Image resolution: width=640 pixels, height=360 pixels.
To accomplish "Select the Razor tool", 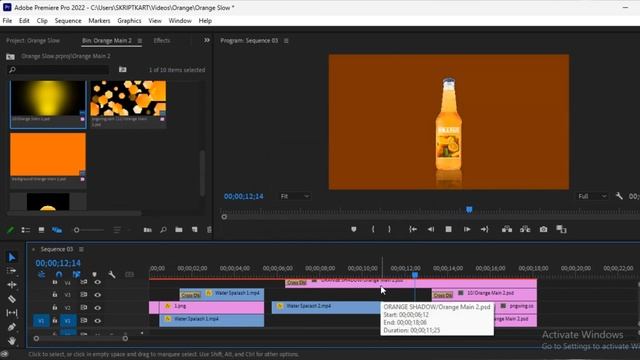I will [11, 299].
